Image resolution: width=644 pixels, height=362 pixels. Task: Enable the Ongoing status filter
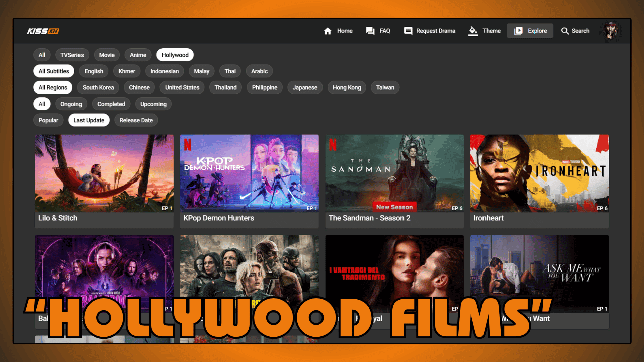tap(71, 104)
